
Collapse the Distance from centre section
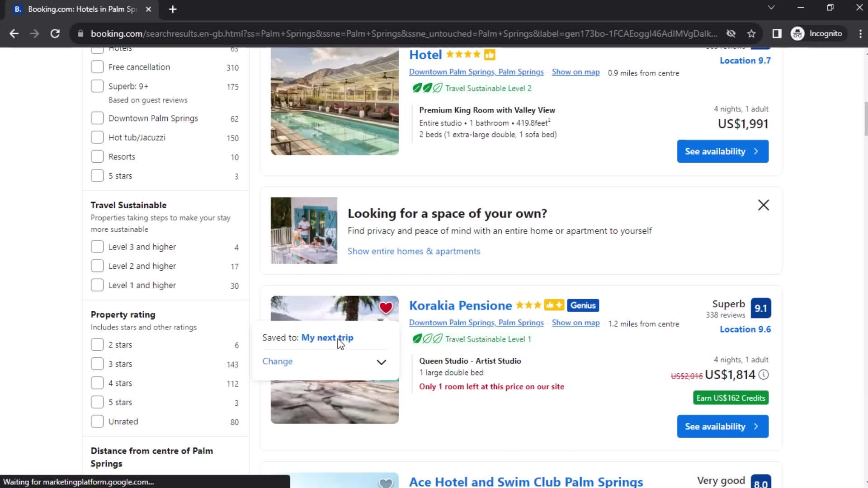pos(151,457)
